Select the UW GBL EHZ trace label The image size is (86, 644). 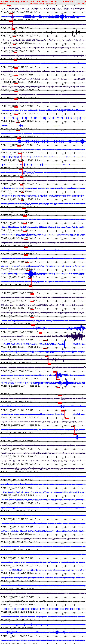click(x=20, y=67)
